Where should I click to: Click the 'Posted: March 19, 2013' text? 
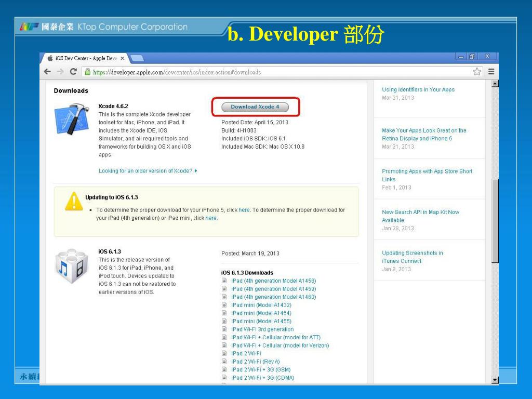[x=250, y=254]
